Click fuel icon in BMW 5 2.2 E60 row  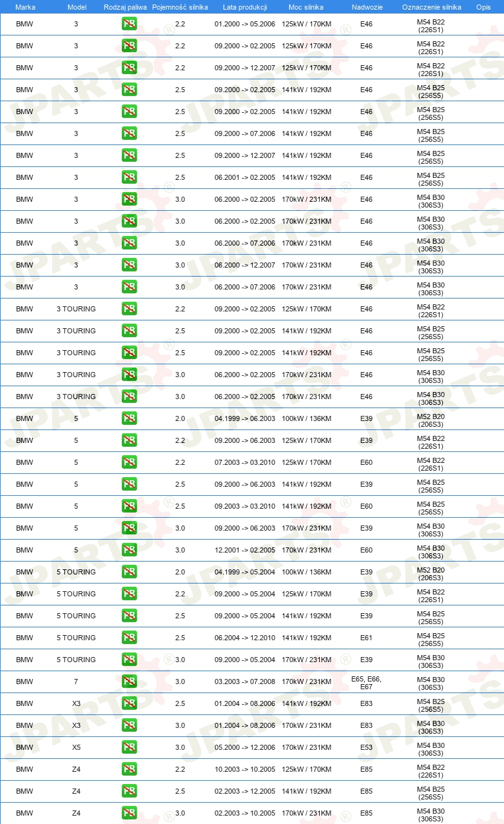pos(129,463)
